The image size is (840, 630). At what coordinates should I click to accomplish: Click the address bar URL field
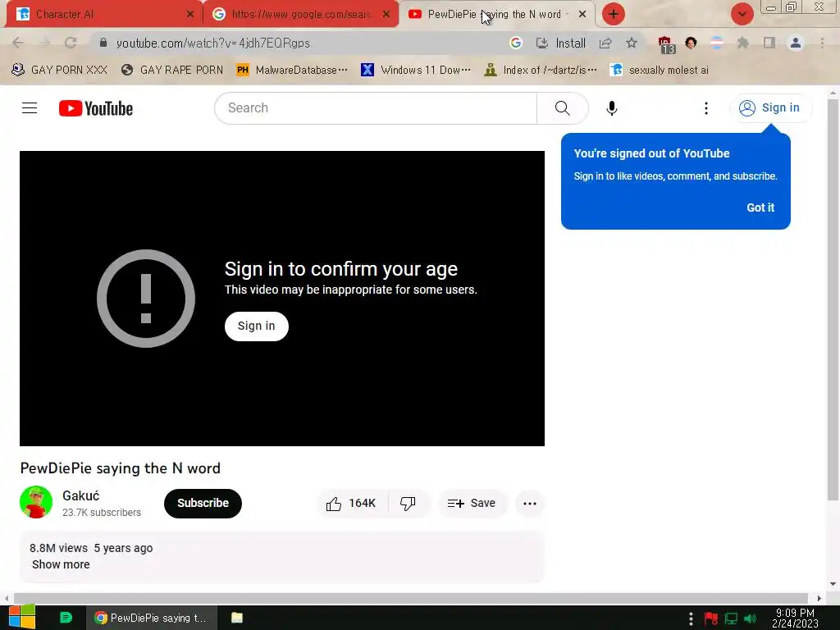click(x=300, y=43)
